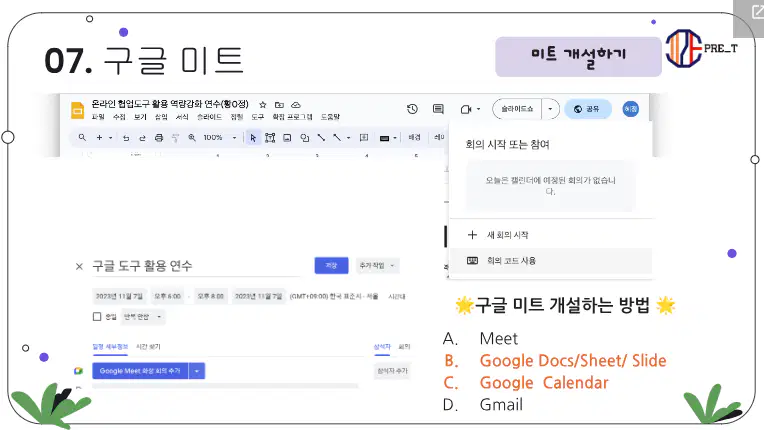Open the 삽입 menu
This screenshot has height=430, width=764.
(161, 117)
